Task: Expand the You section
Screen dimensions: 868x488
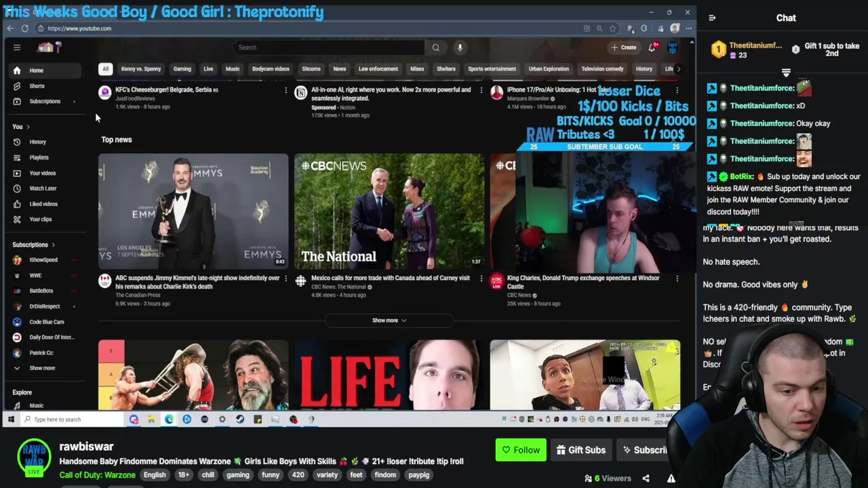Action: click(21, 127)
